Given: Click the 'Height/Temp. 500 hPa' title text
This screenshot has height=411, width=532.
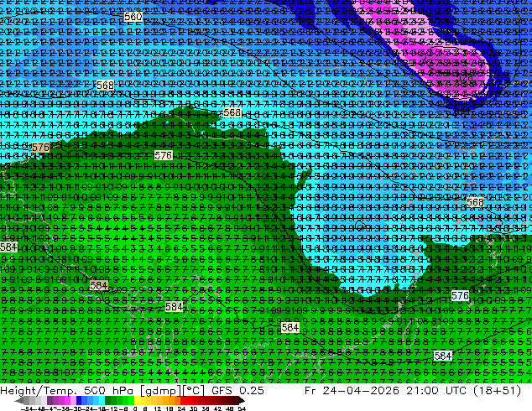Looking at the screenshot, I should tap(66, 391).
